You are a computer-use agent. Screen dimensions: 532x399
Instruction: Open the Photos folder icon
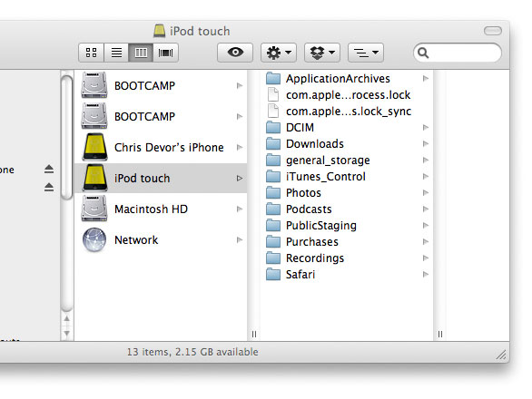tap(273, 192)
